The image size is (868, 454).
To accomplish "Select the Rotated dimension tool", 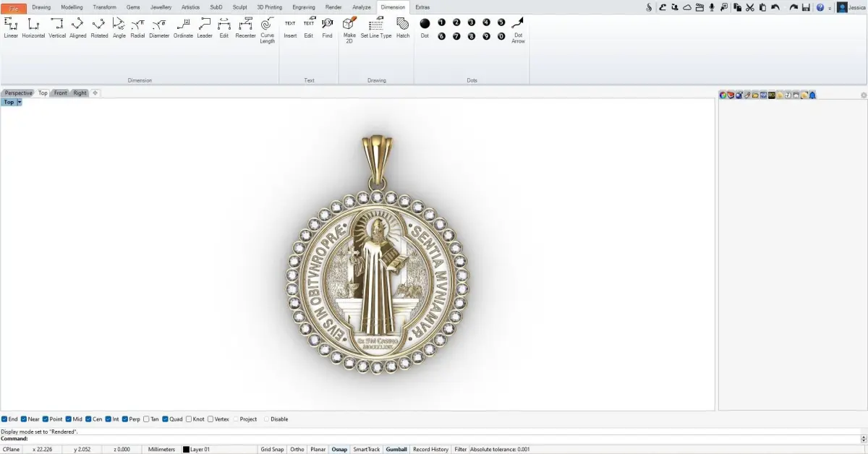I will [x=99, y=27].
